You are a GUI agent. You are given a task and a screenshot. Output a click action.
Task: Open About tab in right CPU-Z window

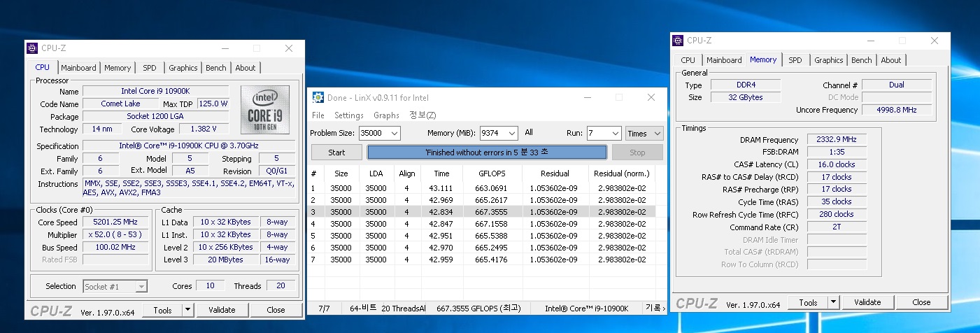pyautogui.click(x=891, y=60)
